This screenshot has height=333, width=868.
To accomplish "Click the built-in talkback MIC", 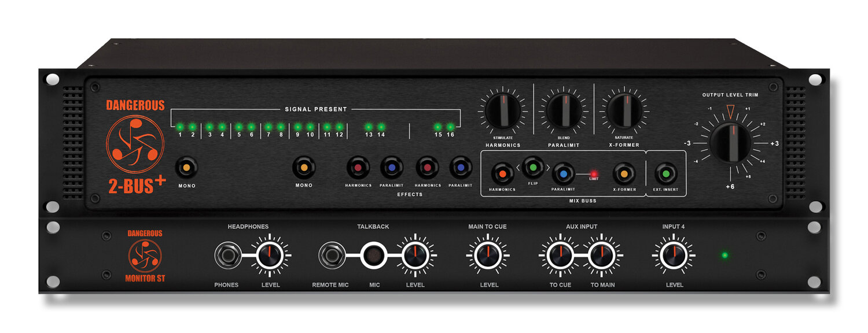I will coord(373,254).
